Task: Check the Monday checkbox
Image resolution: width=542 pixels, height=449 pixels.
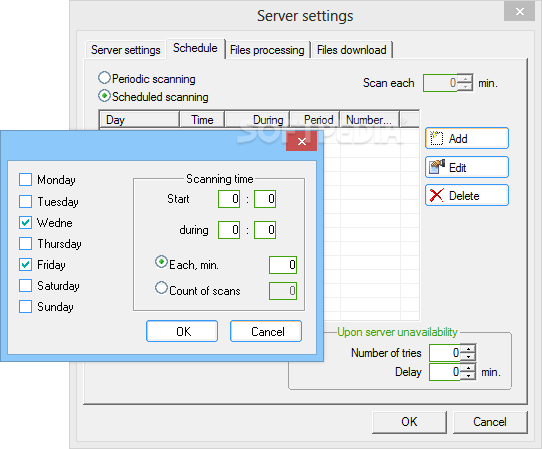Action: point(26,180)
